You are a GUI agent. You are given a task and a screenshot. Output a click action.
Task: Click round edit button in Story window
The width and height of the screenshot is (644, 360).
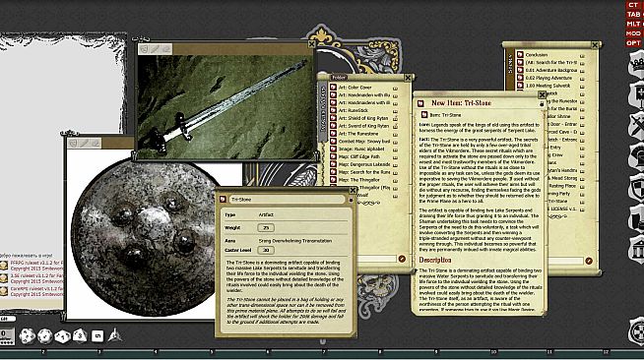(x=589, y=261)
